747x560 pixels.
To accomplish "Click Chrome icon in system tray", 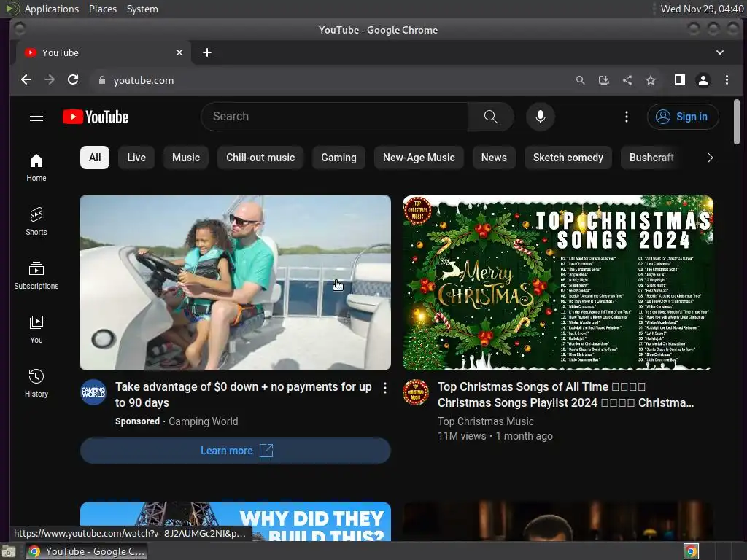I will click(691, 551).
